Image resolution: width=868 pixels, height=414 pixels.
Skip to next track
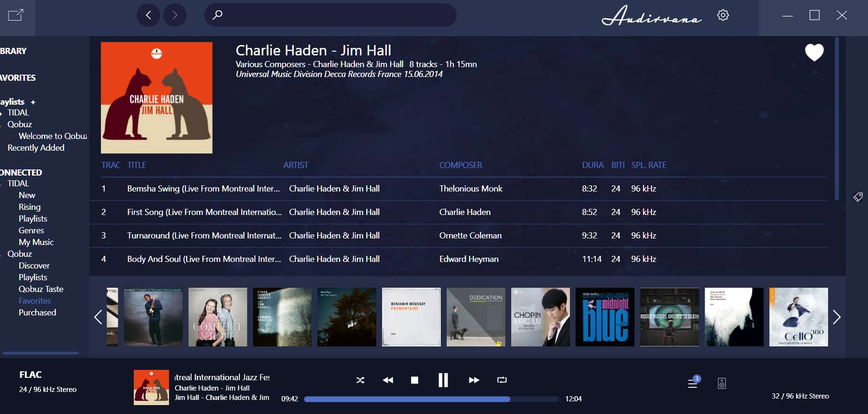point(474,380)
